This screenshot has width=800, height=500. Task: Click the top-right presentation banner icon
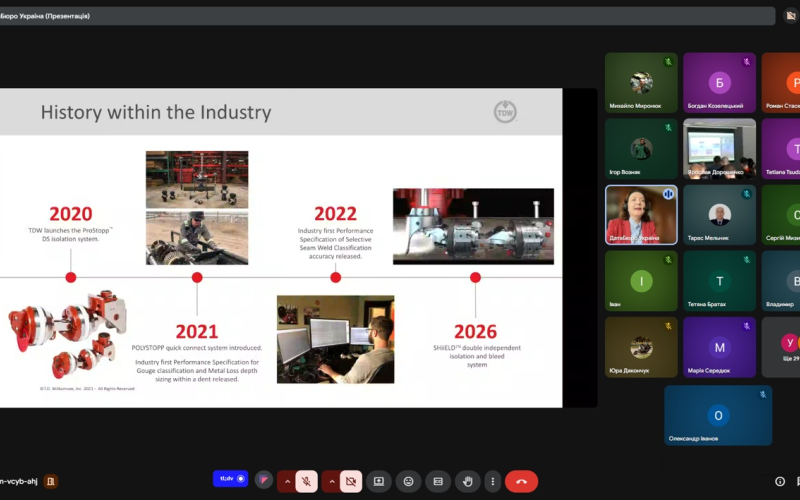[790, 16]
